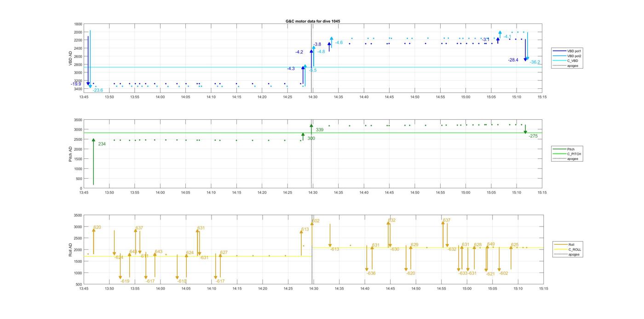The width and height of the screenshot is (644, 319).
Task: Click the "234" pitch data label
Action: pos(102,144)
